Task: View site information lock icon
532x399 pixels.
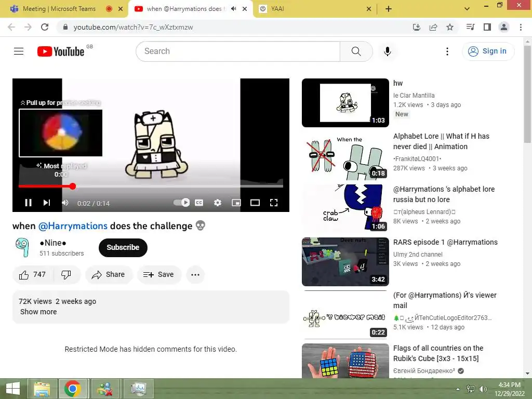Action: 65,27
